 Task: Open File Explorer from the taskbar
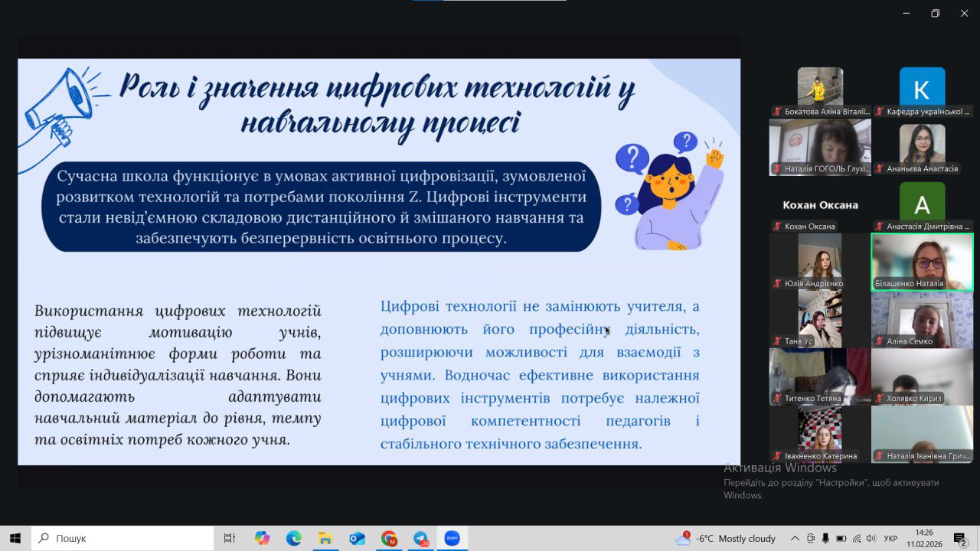tap(325, 538)
